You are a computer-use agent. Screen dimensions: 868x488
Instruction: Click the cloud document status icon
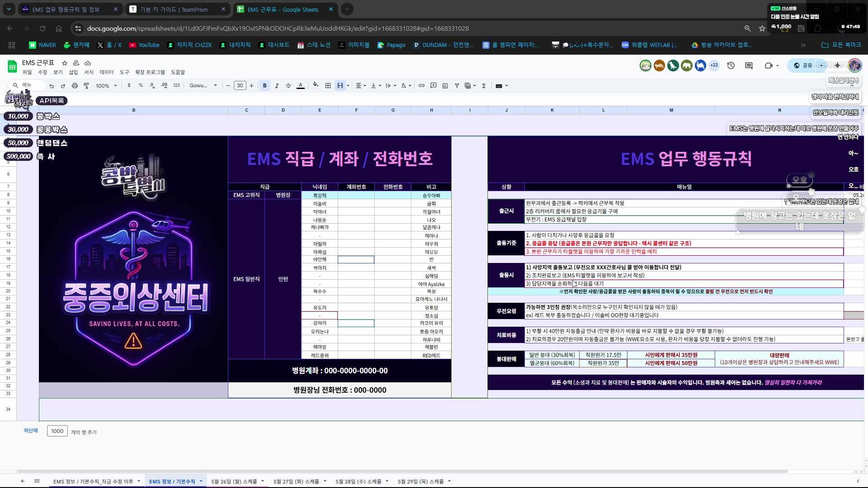pyautogui.click(x=88, y=63)
